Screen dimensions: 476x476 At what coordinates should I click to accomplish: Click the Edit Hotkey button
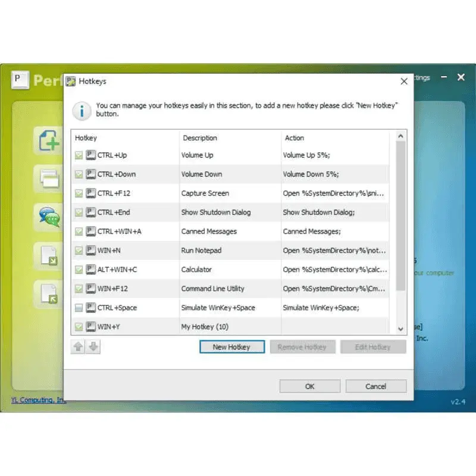click(x=373, y=347)
